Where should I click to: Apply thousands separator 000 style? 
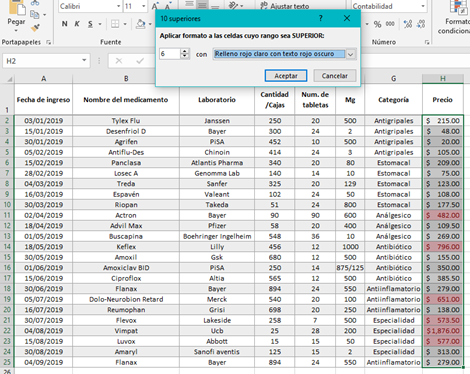pos(390,24)
